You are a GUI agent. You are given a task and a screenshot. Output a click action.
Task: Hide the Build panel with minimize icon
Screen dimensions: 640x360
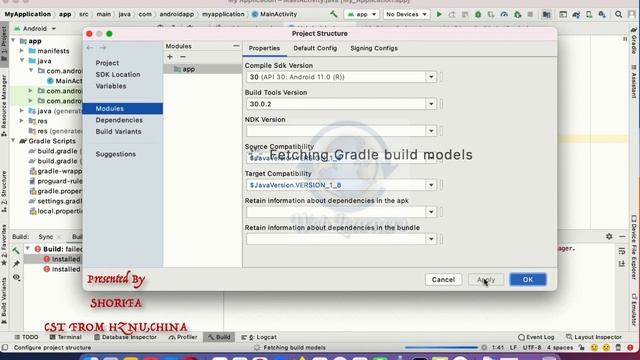(622, 236)
